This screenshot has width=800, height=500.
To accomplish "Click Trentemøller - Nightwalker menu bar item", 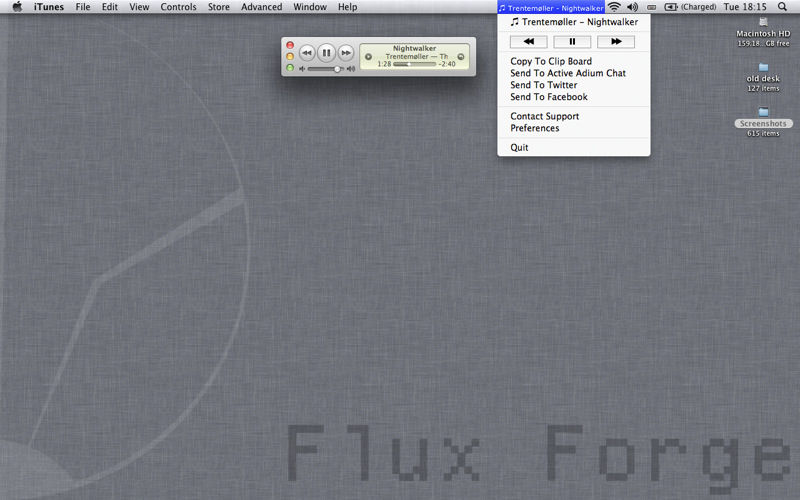I will tap(551, 7).
